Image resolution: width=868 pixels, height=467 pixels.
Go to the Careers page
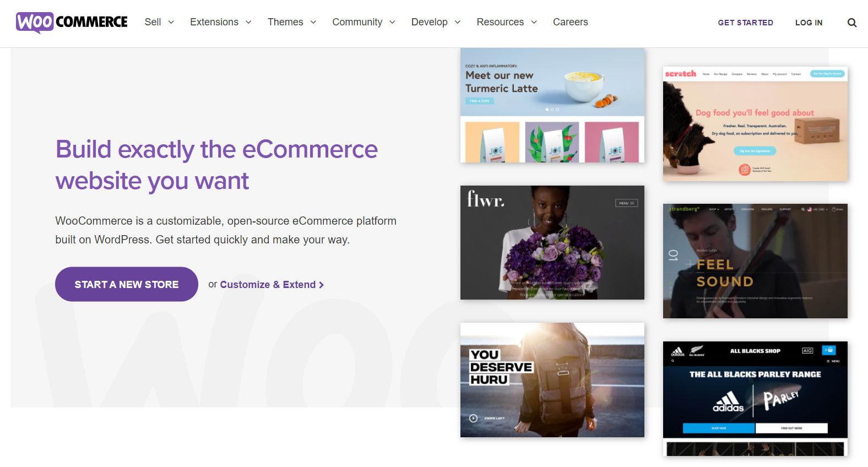571,22
